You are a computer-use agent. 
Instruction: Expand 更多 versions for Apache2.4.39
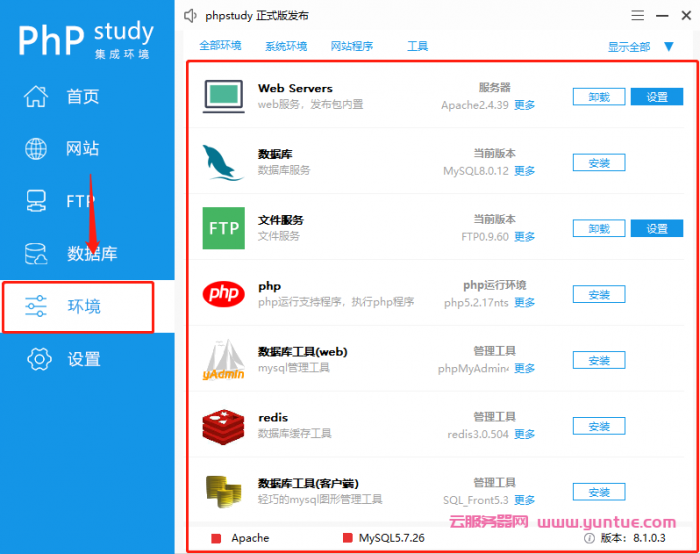point(524,105)
